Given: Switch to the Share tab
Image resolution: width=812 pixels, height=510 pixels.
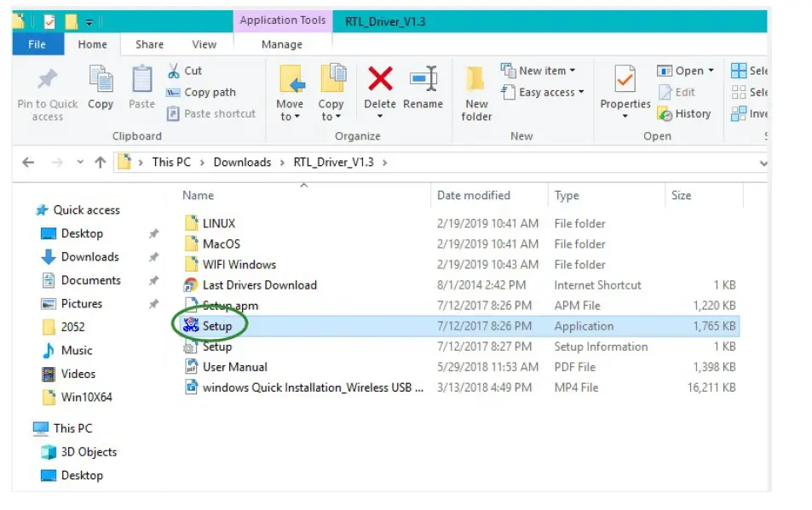Looking at the screenshot, I should click(149, 44).
